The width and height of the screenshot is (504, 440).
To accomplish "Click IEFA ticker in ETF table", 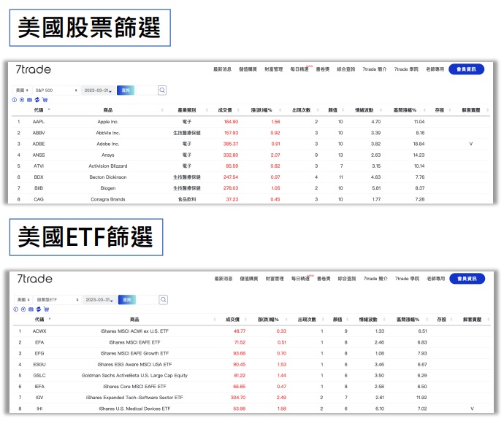I will coord(39,387).
